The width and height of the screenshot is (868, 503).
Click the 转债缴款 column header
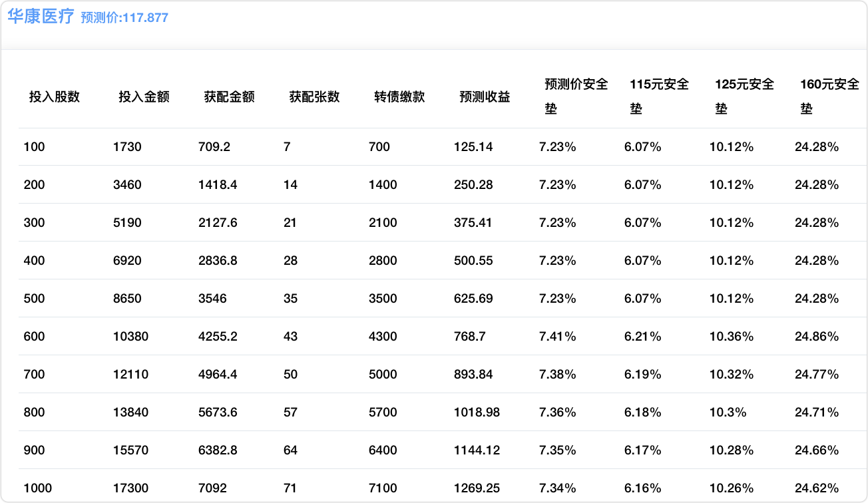point(399,96)
